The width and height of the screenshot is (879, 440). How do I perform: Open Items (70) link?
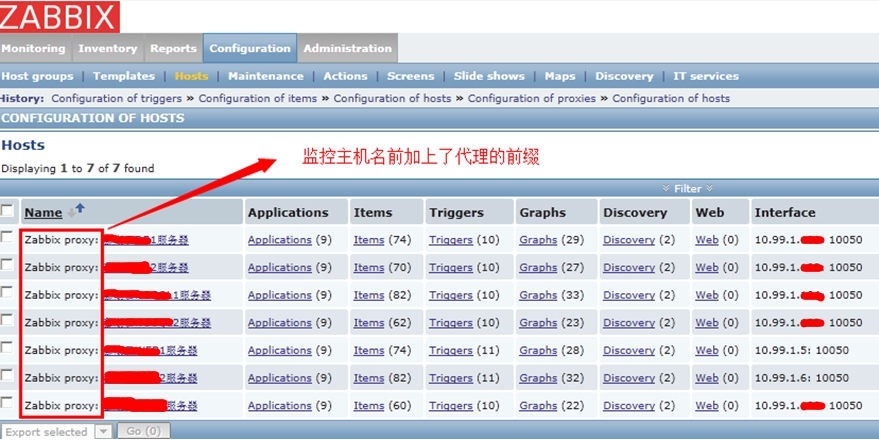pos(368,267)
